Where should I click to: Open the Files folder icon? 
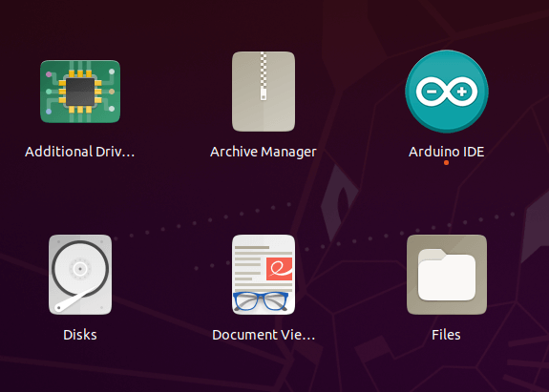click(447, 275)
